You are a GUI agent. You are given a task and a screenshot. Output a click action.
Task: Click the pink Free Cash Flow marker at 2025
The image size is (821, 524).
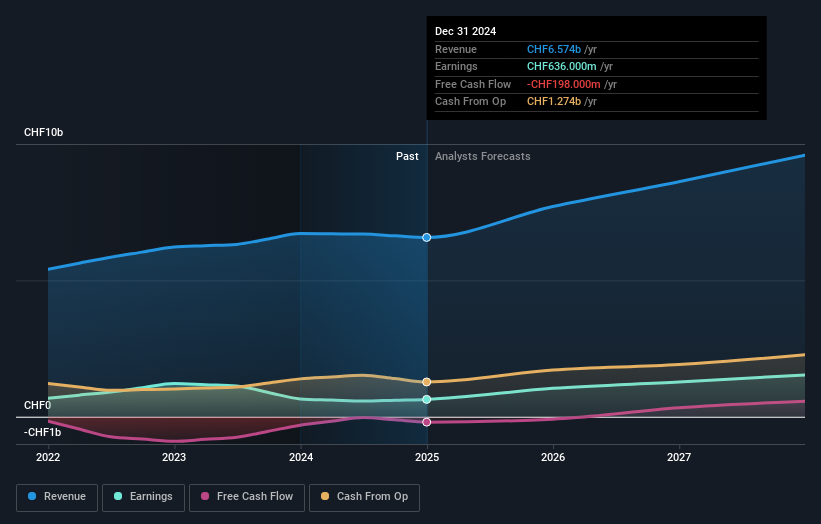click(x=427, y=422)
